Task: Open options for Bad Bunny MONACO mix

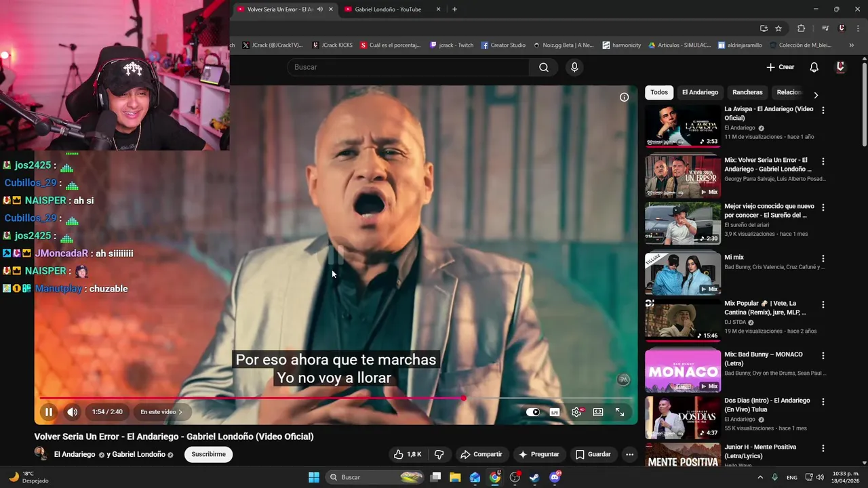Action: [823, 355]
